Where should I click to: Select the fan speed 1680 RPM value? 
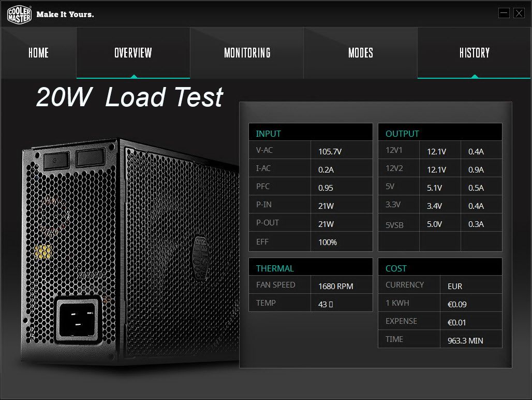click(x=335, y=286)
